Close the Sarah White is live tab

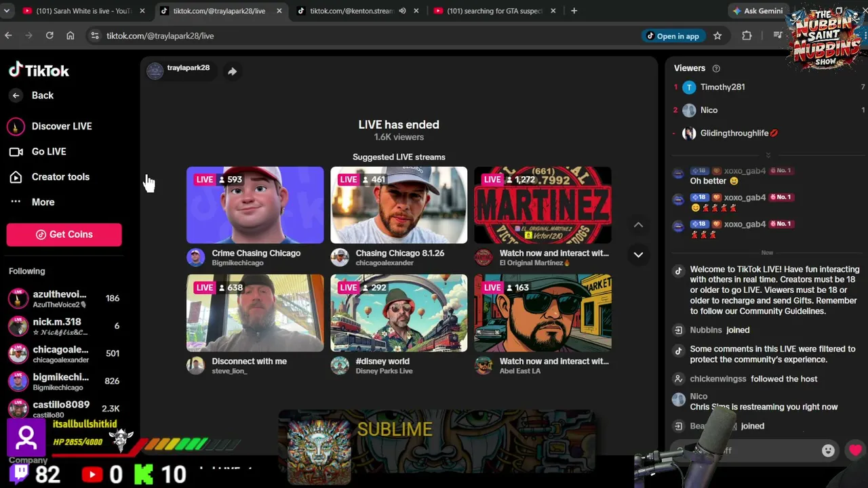coord(142,11)
